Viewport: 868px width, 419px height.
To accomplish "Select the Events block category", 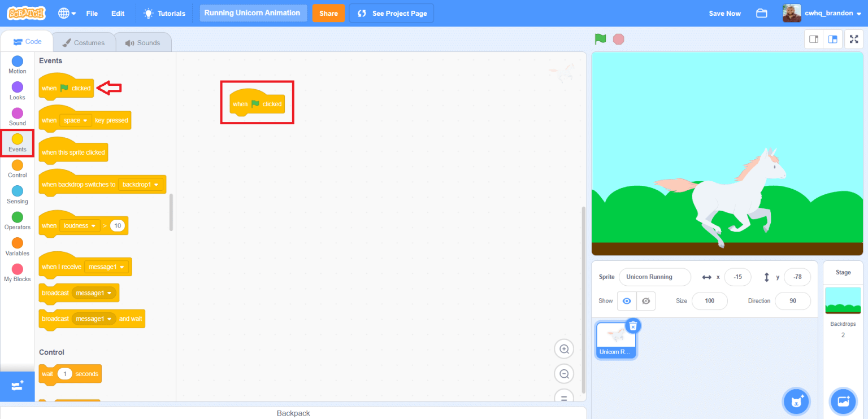I will pos(17,143).
